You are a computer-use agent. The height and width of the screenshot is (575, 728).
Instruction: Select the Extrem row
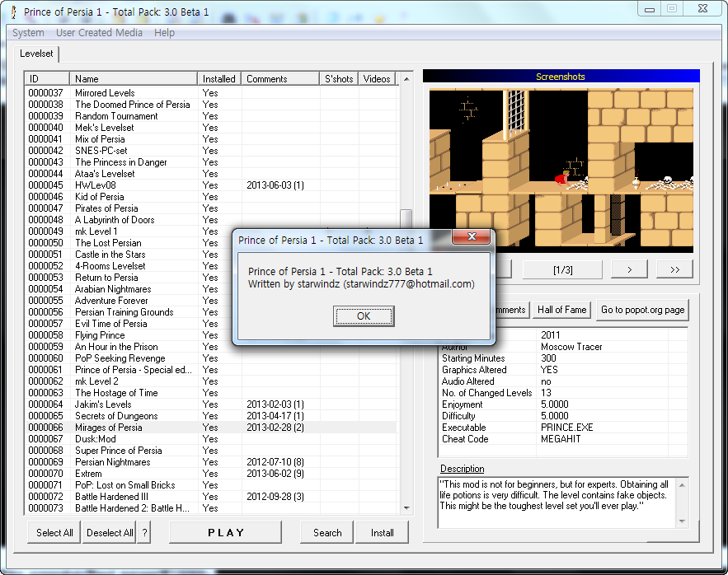pos(211,474)
